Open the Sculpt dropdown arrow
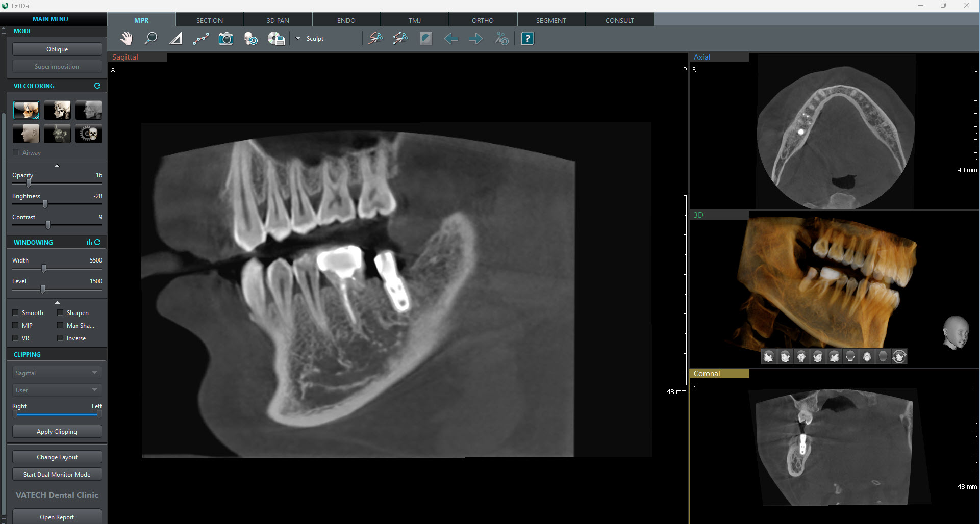The image size is (980, 524). (x=298, y=38)
